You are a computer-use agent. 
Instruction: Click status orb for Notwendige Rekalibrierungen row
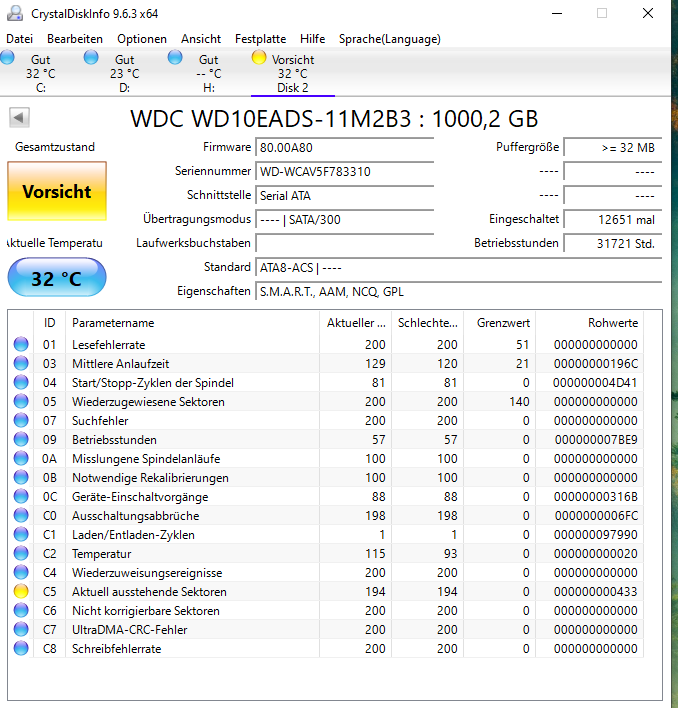21,477
